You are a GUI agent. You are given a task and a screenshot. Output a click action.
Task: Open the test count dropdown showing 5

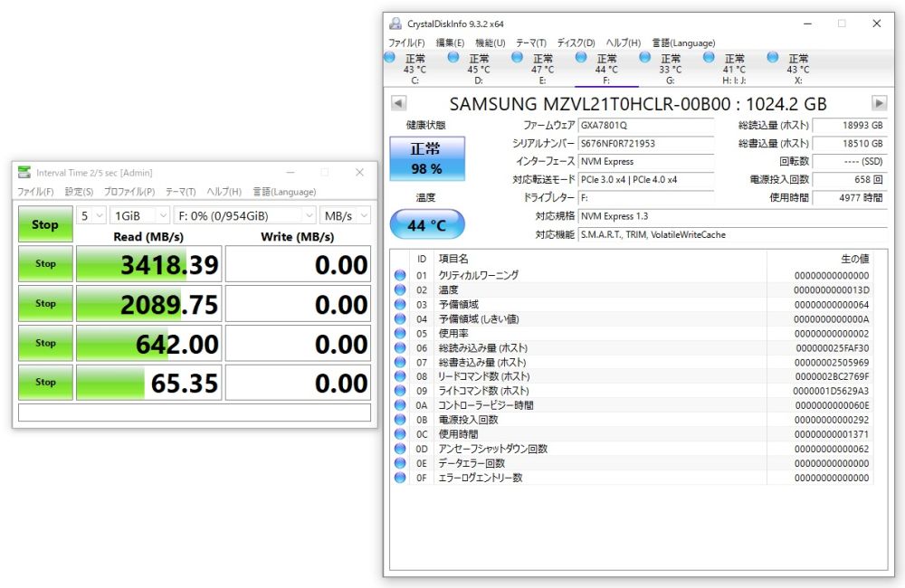(x=91, y=216)
